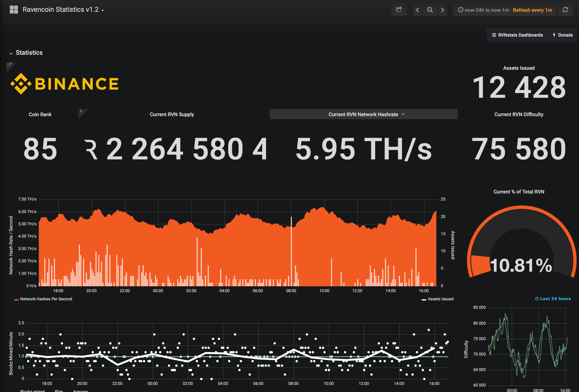Click the pink Assets Issued legend color swatch

point(424,300)
